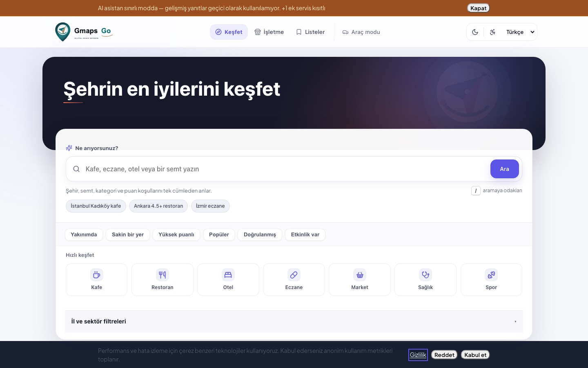Toggle the Sakin bir yer filter

click(128, 235)
